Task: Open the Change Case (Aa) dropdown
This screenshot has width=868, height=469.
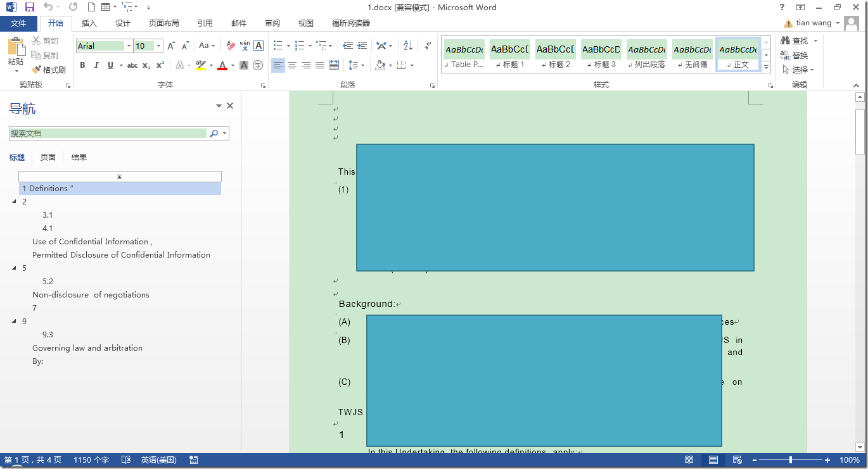Action: (x=207, y=46)
